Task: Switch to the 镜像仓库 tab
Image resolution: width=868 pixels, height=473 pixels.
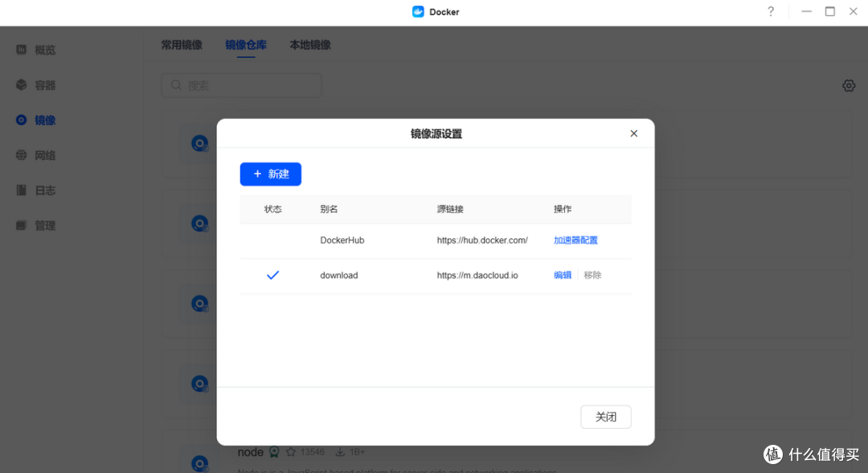Action: (246, 45)
